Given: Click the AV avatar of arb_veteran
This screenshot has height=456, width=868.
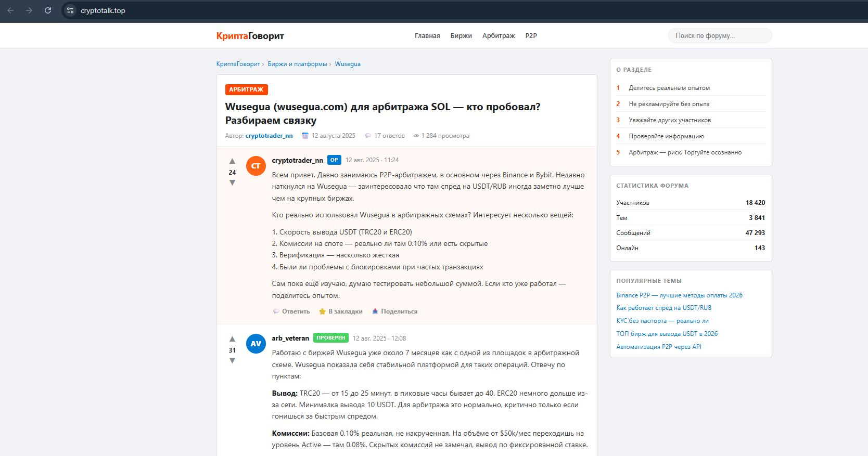Looking at the screenshot, I should (256, 344).
